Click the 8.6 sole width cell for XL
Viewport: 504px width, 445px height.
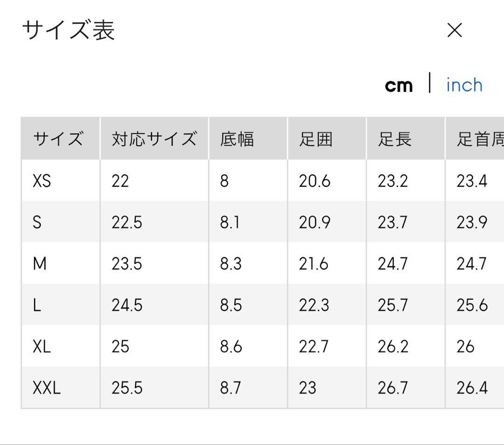231,346
